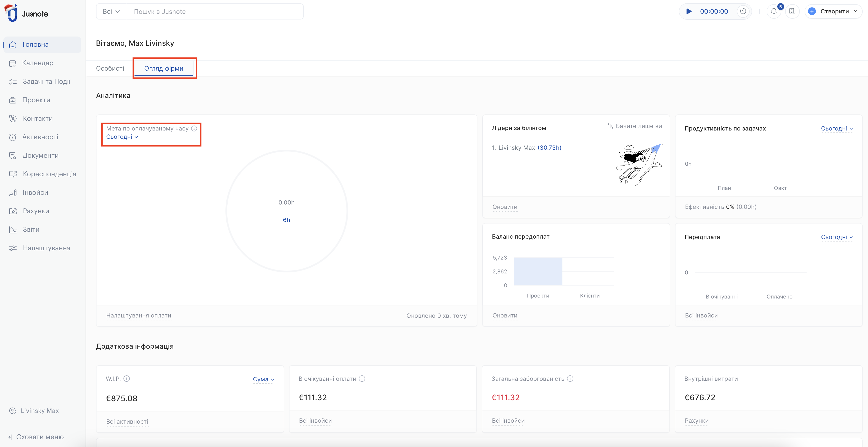The height and width of the screenshot is (447, 868).
Task: Open Налаштування оплати link
Action: click(139, 315)
